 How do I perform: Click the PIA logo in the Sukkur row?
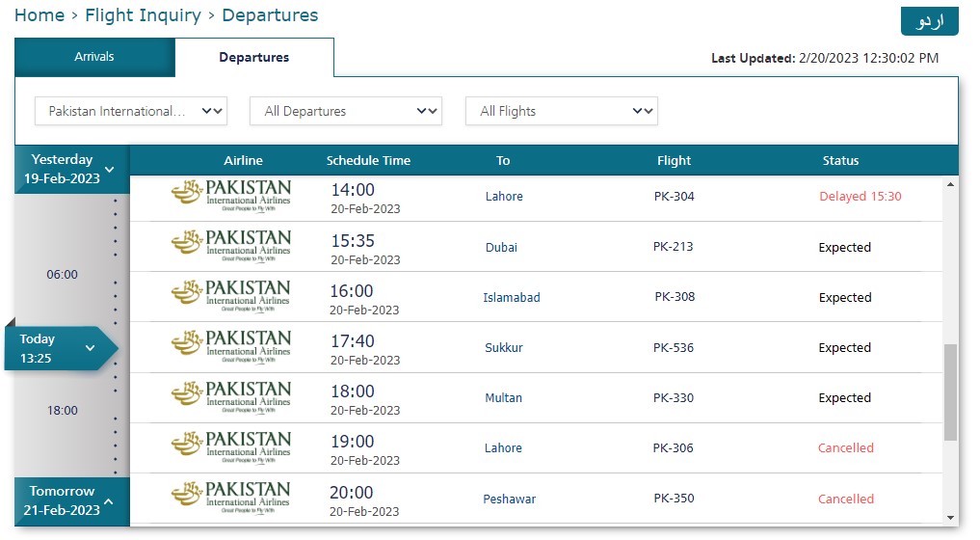[x=230, y=346]
